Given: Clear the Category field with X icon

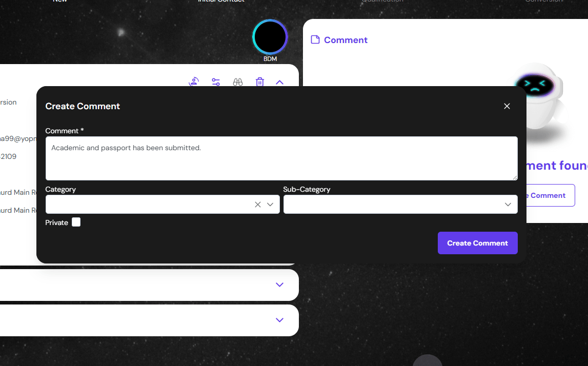Looking at the screenshot, I should coord(258,205).
